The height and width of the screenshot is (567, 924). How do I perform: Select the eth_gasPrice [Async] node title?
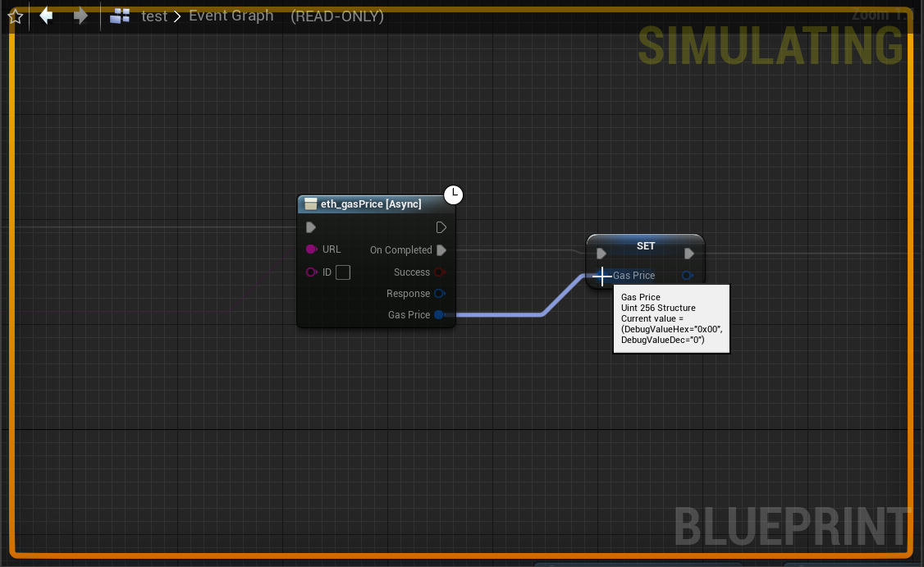(370, 204)
